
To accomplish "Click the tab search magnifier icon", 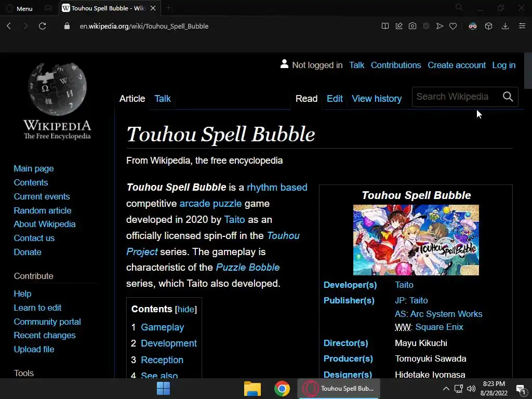I will tap(459, 7).
